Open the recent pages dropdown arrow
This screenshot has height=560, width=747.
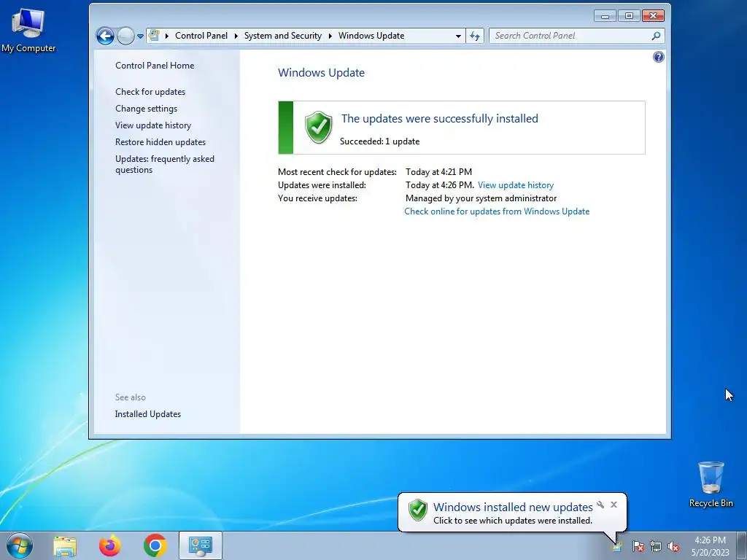pos(140,36)
